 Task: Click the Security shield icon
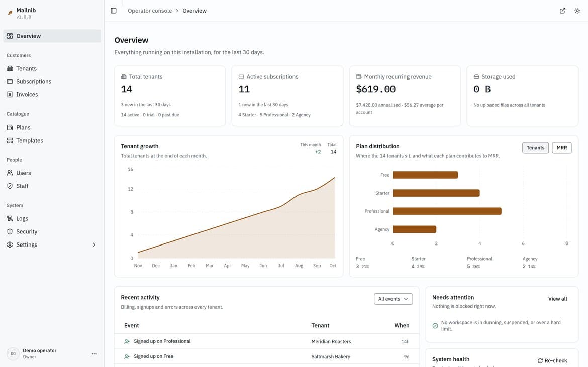pyautogui.click(x=10, y=232)
